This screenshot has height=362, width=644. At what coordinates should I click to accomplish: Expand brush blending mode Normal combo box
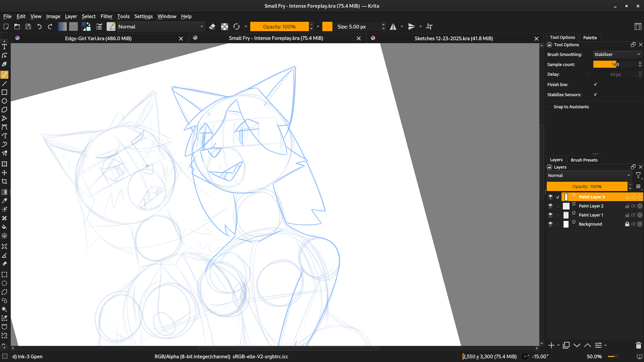pos(160,26)
